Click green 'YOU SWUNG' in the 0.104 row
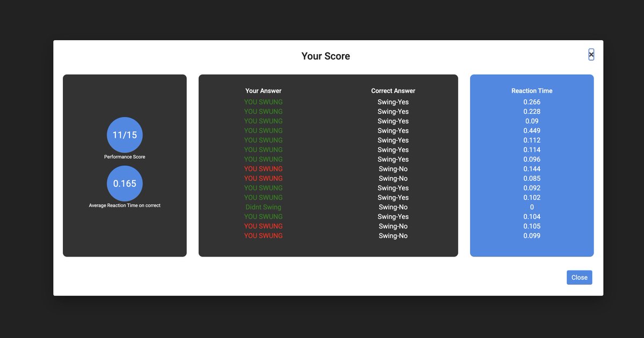 pos(264,217)
